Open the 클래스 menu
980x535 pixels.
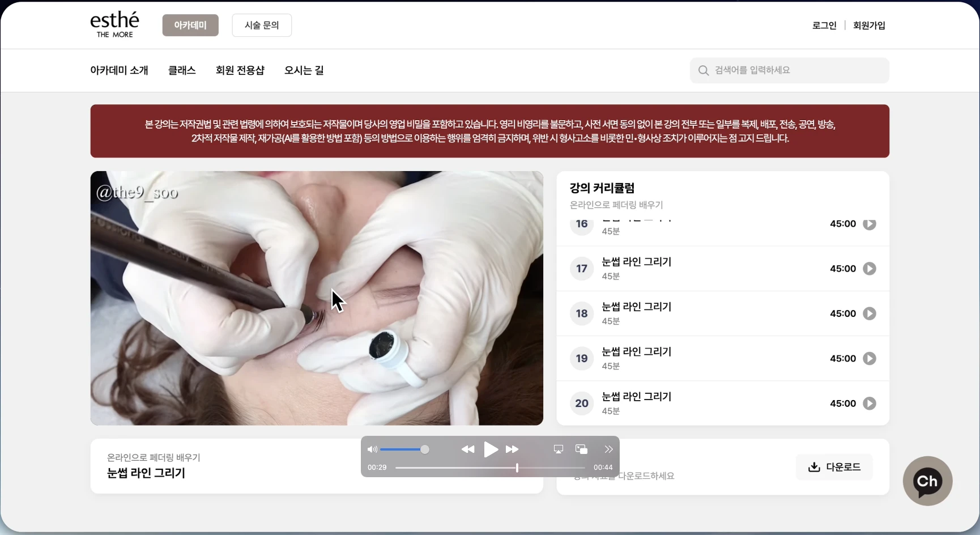pyautogui.click(x=182, y=70)
